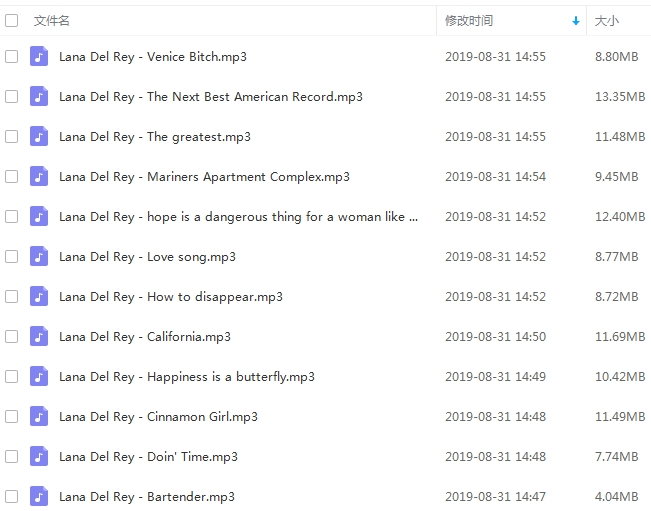
Task: Sort files by 大小 column
Action: pos(607,20)
